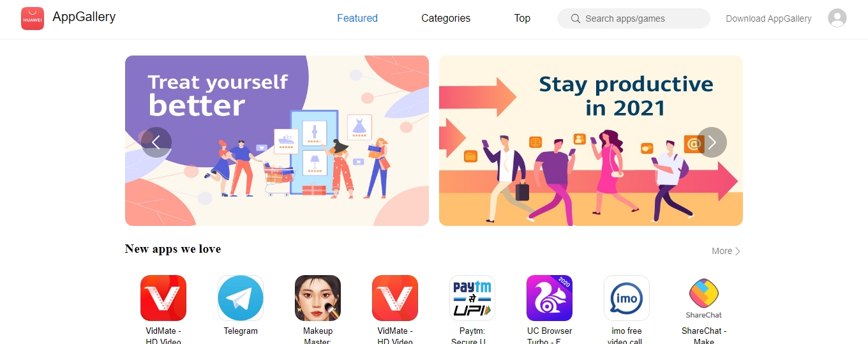Switch to the Featured tab

(x=357, y=19)
